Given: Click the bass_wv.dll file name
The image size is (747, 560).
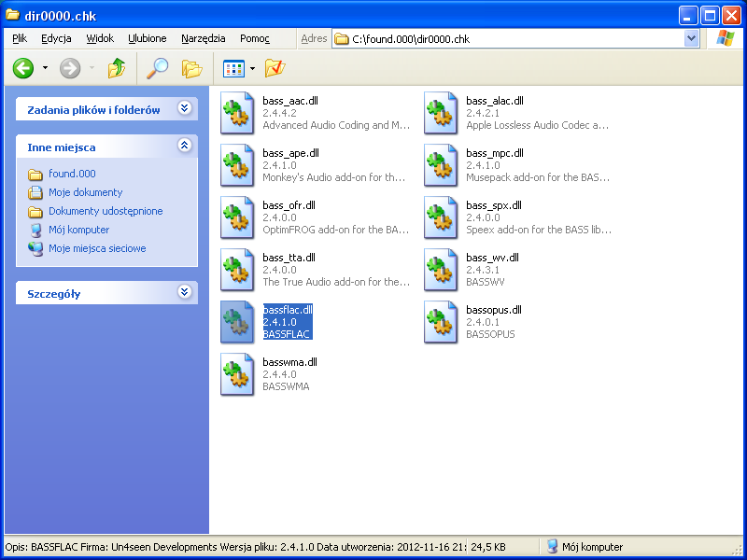Looking at the screenshot, I should click(492, 259).
